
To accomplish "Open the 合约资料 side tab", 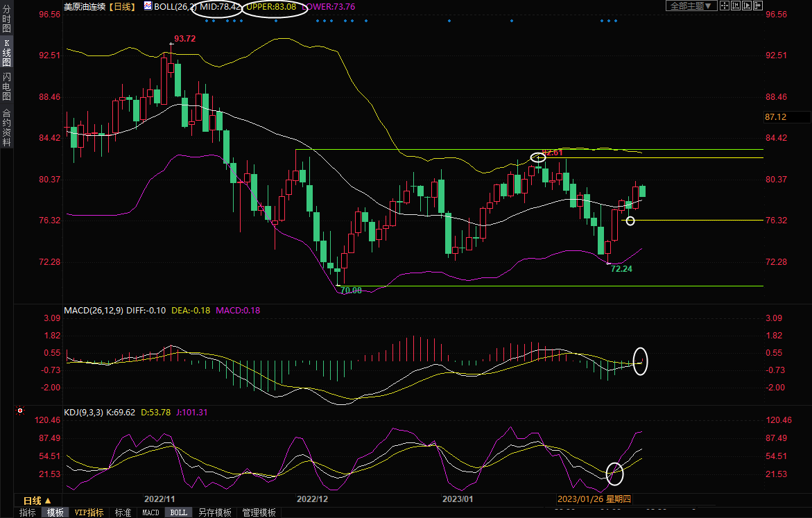I will coord(6,127).
